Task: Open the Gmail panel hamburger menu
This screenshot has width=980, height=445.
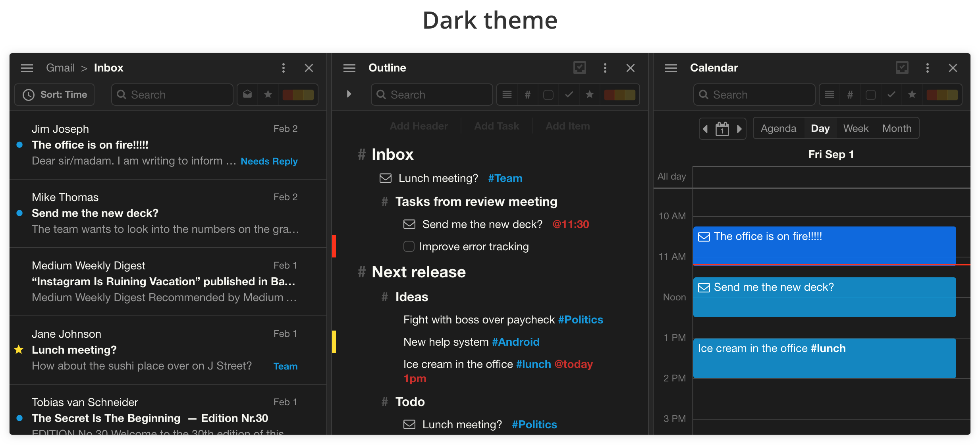Action: coord(27,68)
